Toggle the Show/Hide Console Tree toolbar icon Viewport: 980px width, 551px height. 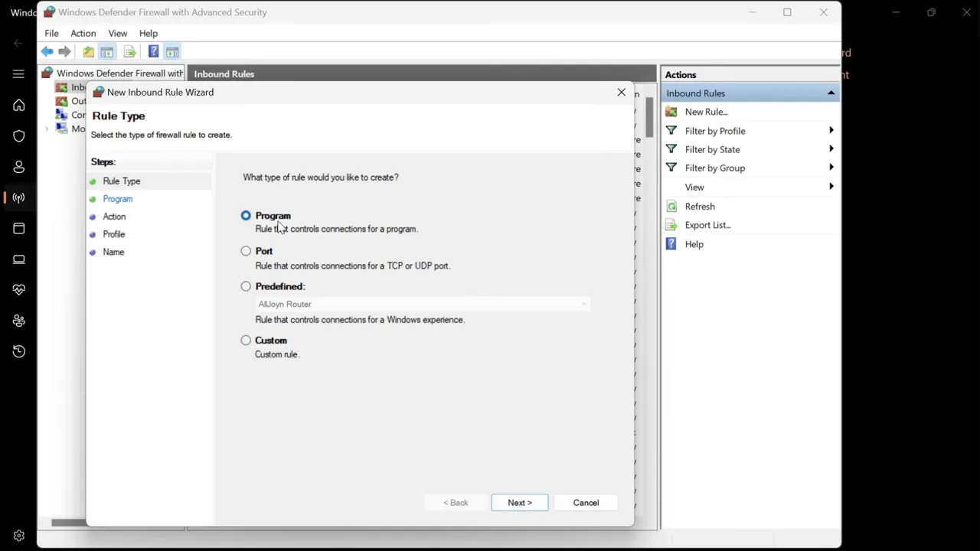tap(107, 52)
